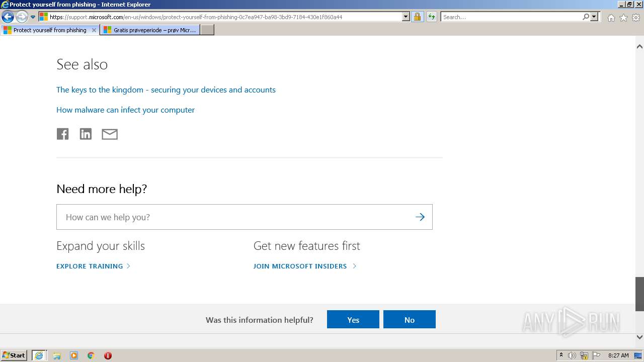The width and height of the screenshot is (644, 362).
Task: Open the recent pages dropdown arrow
Action: tap(33, 17)
